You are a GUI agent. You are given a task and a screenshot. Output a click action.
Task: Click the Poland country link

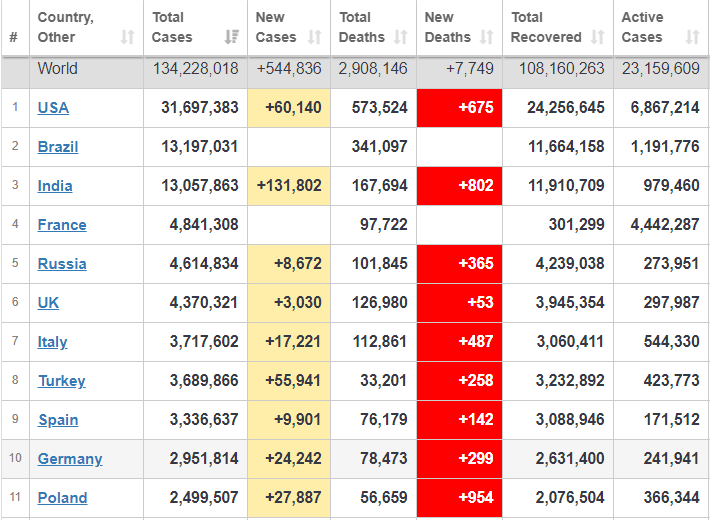click(x=62, y=498)
